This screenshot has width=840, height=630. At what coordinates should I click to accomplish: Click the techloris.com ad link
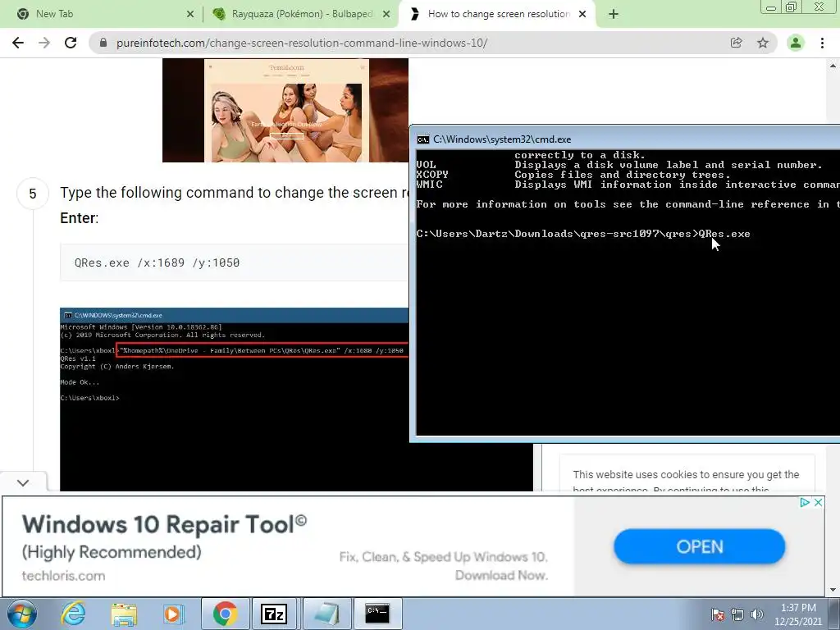pyautogui.click(x=63, y=576)
